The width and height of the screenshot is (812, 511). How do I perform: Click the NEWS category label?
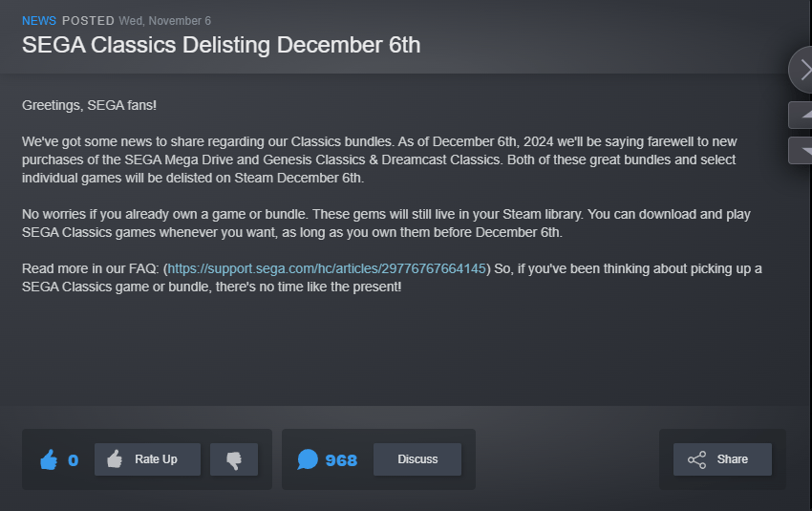click(x=38, y=20)
